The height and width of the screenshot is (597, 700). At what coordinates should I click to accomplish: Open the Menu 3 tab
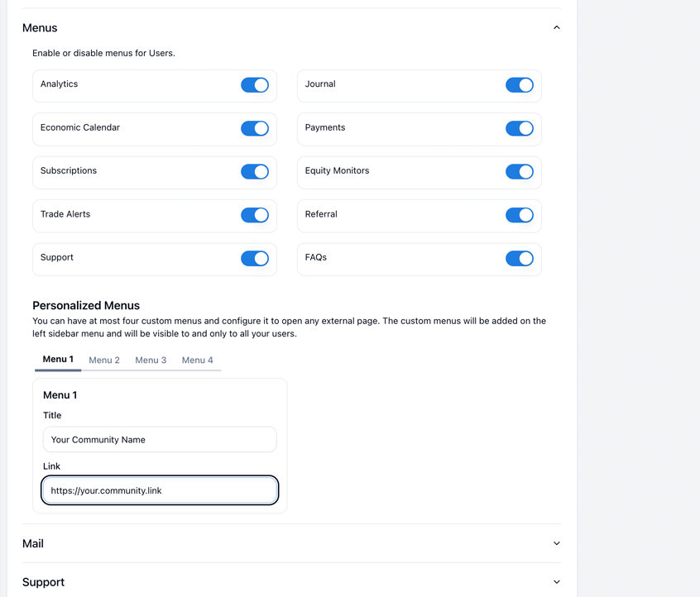[x=151, y=361]
